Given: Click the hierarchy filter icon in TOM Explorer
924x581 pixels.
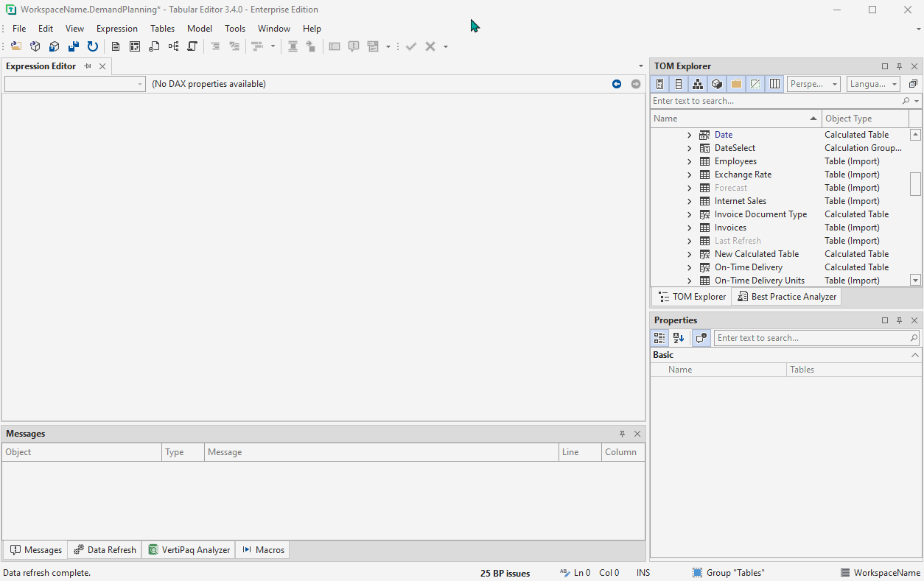Looking at the screenshot, I should (x=697, y=83).
